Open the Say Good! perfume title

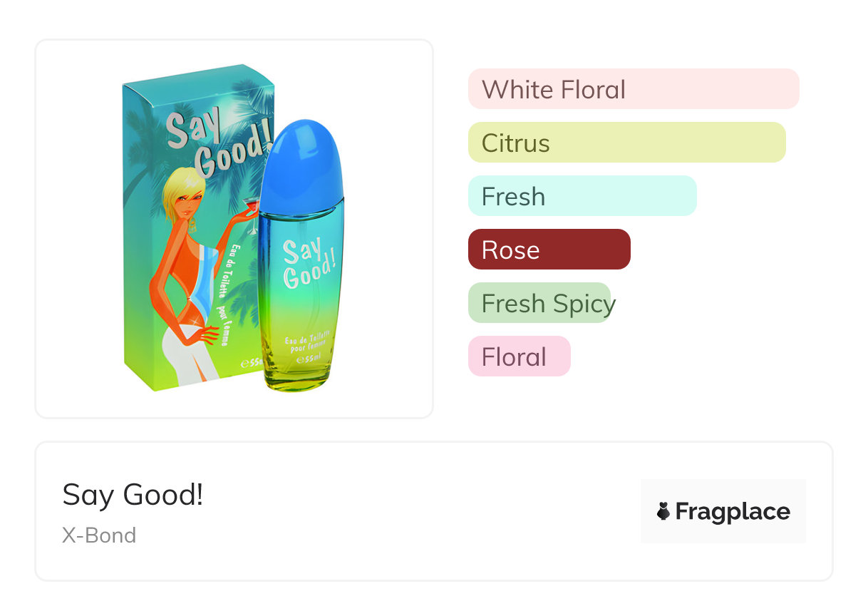(x=133, y=494)
